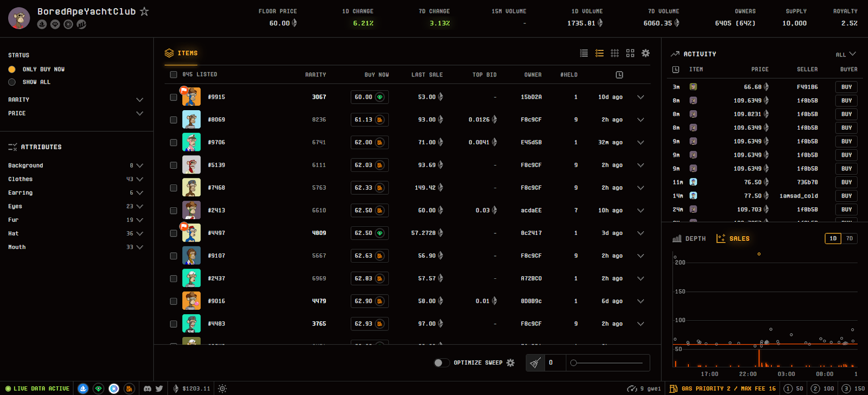Open Discord link in status bar

click(148, 388)
